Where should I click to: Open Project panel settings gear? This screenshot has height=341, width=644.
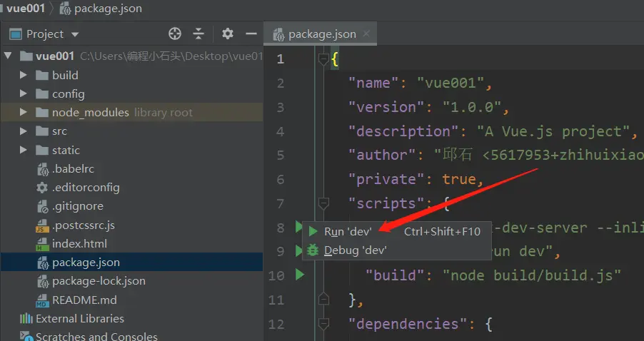click(x=228, y=34)
